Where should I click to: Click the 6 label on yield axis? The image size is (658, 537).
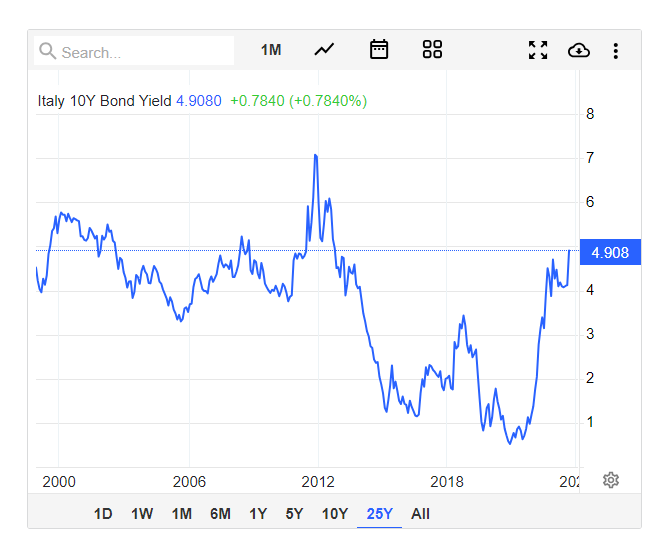[590, 202]
